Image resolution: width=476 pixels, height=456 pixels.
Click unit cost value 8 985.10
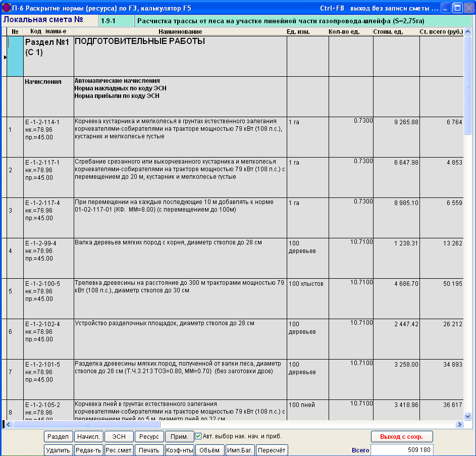pos(406,203)
